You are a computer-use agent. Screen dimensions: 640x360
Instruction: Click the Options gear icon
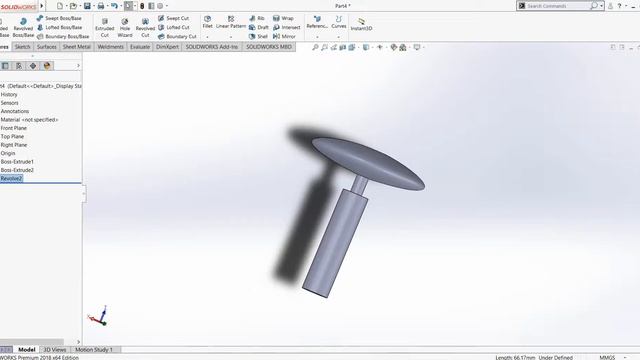point(160,6)
